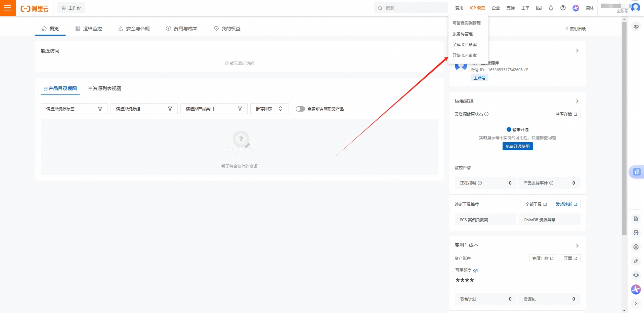
Task: Click the pen feedback icon in right sidebar
Action: [636, 261]
